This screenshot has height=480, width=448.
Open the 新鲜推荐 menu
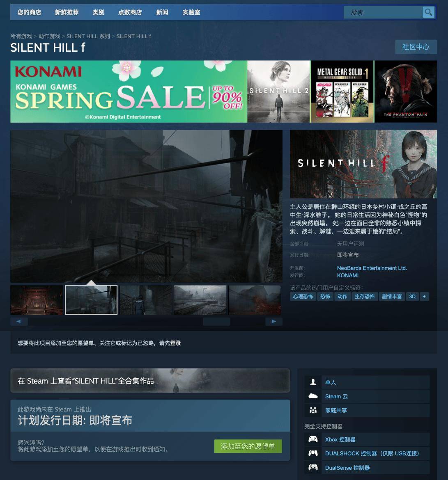(67, 12)
